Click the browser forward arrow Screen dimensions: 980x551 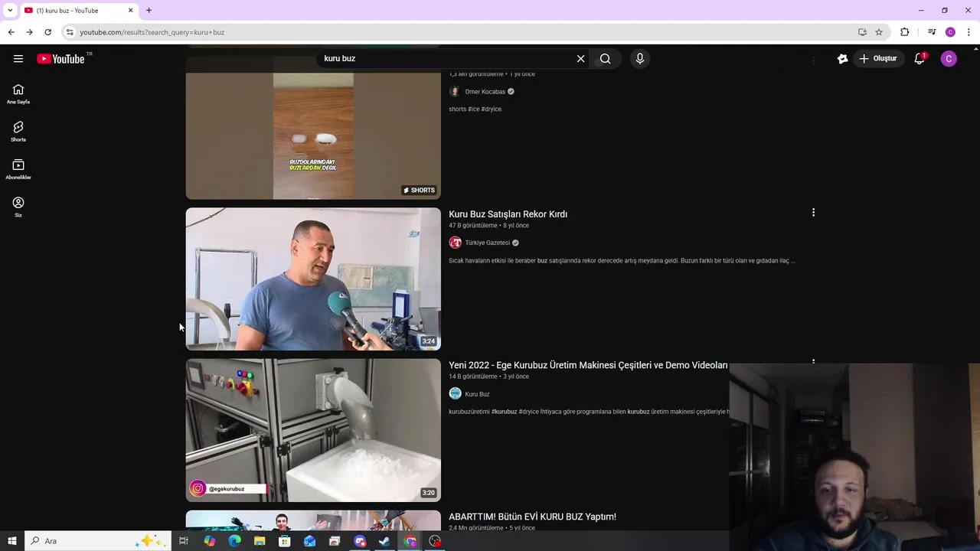(x=29, y=32)
